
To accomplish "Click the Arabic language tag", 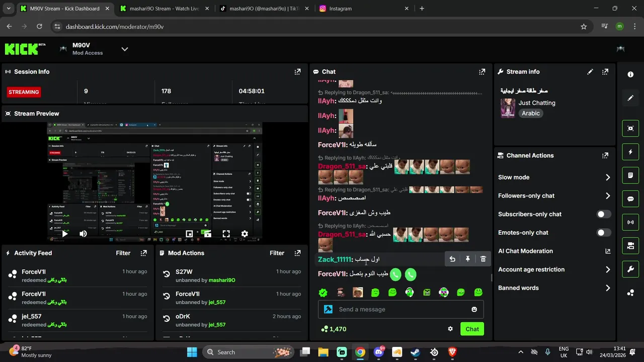I will pos(531,113).
